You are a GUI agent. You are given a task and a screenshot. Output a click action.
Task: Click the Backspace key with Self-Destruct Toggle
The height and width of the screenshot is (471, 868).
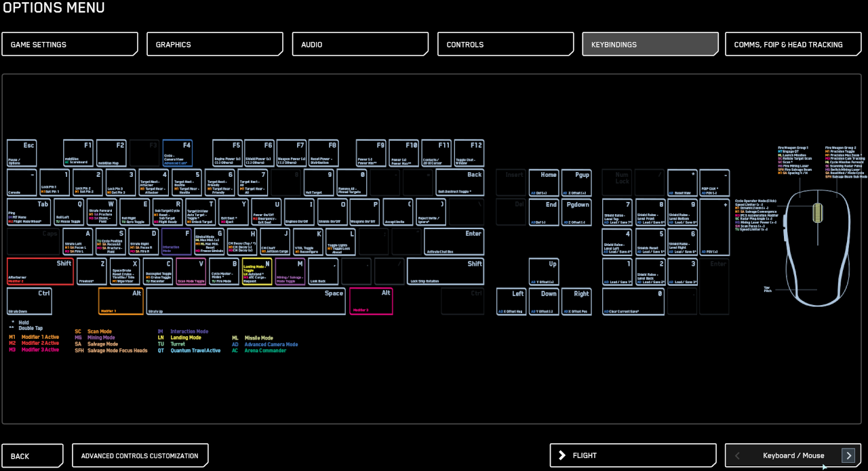[x=459, y=182]
